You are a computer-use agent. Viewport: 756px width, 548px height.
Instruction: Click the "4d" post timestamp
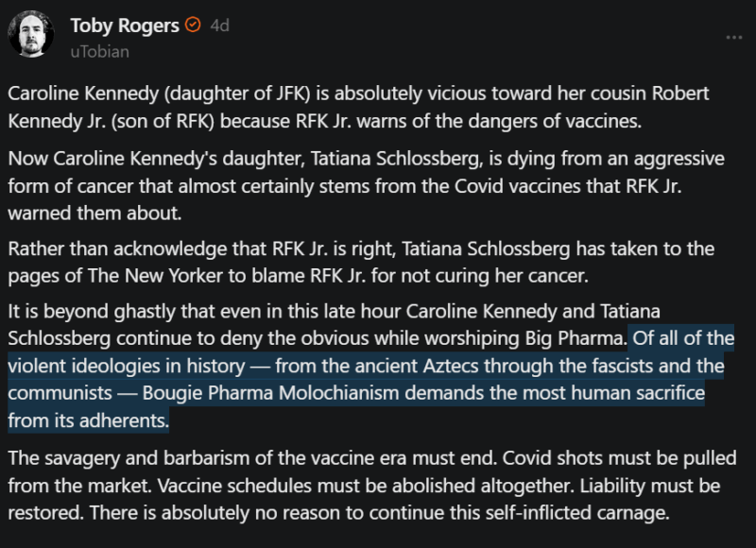pyautogui.click(x=220, y=26)
